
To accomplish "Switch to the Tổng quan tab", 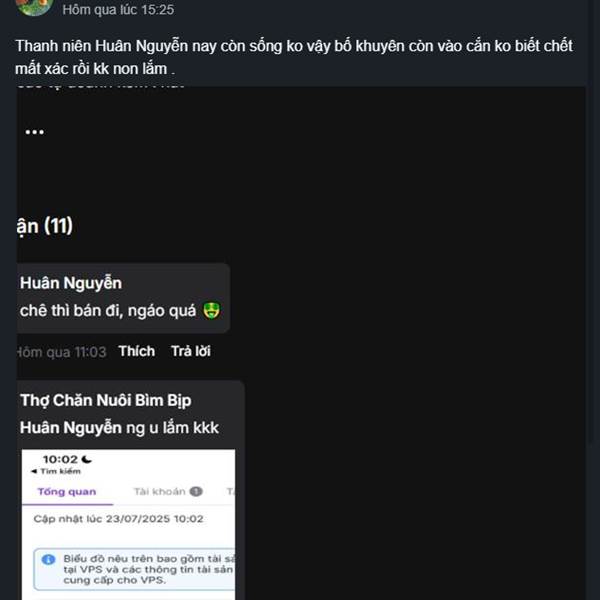I will [x=67, y=492].
